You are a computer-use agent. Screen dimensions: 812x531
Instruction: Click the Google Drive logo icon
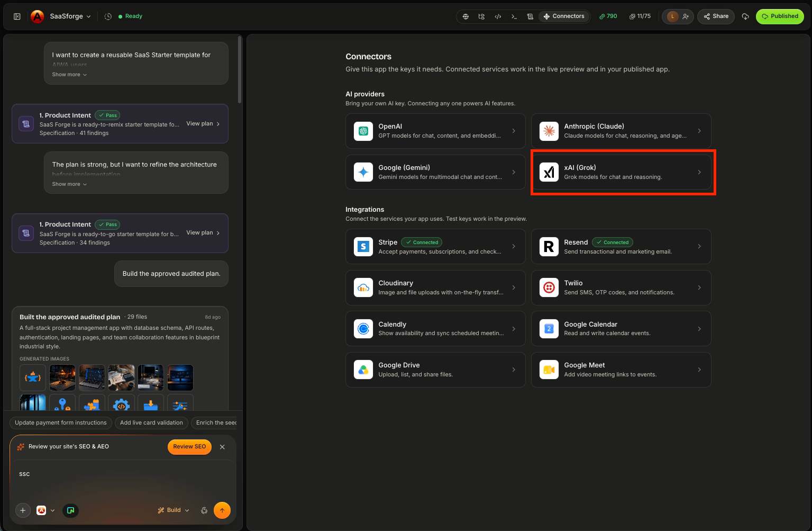pyautogui.click(x=363, y=370)
